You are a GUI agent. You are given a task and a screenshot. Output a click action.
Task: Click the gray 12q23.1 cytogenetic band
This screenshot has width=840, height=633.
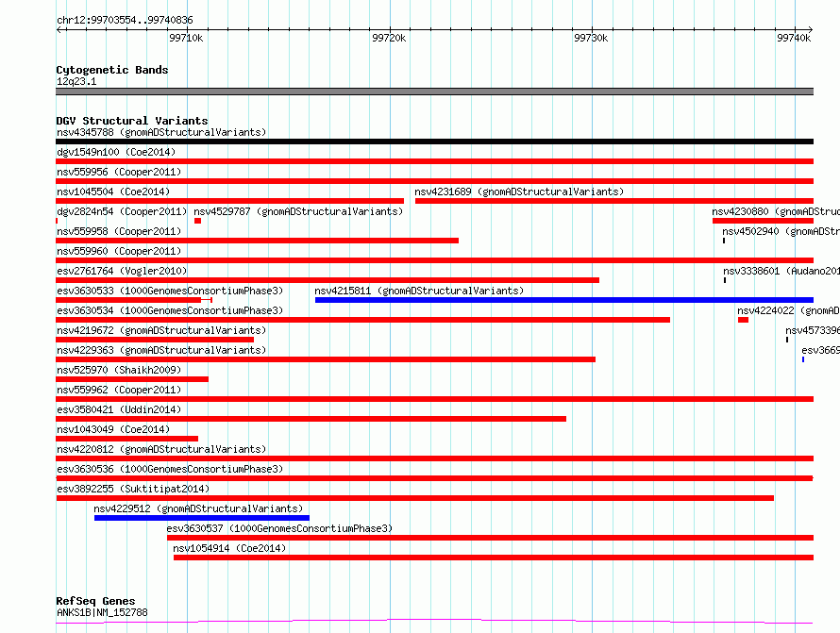pyautogui.click(x=434, y=92)
